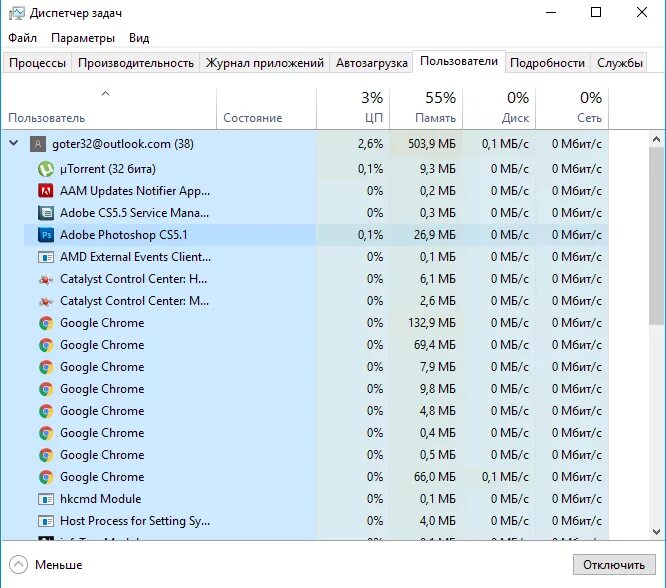Click the µTorrent process icon

coord(46,169)
